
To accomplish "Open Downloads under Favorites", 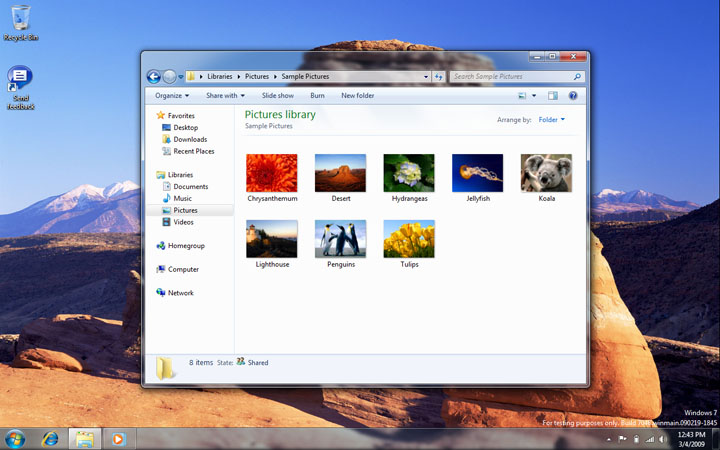I will coord(185,140).
